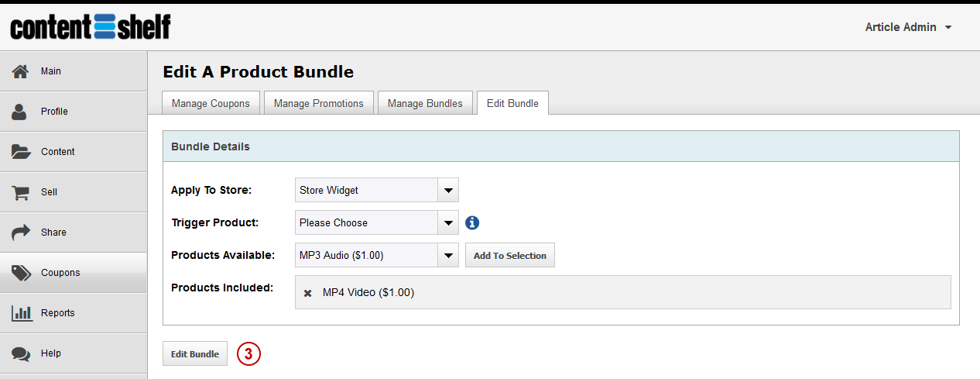Switch to the Manage Coupons tab
Screen dimensions: 980x379
coord(211,103)
